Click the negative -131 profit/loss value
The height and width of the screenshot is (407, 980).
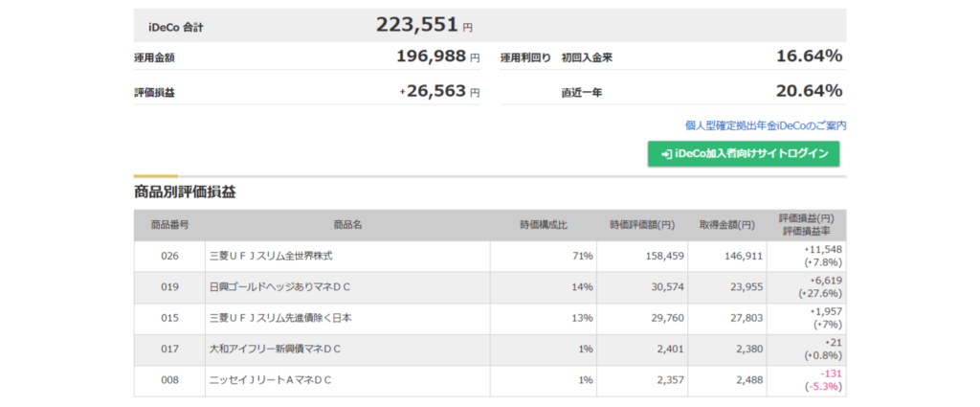[x=828, y=373]
